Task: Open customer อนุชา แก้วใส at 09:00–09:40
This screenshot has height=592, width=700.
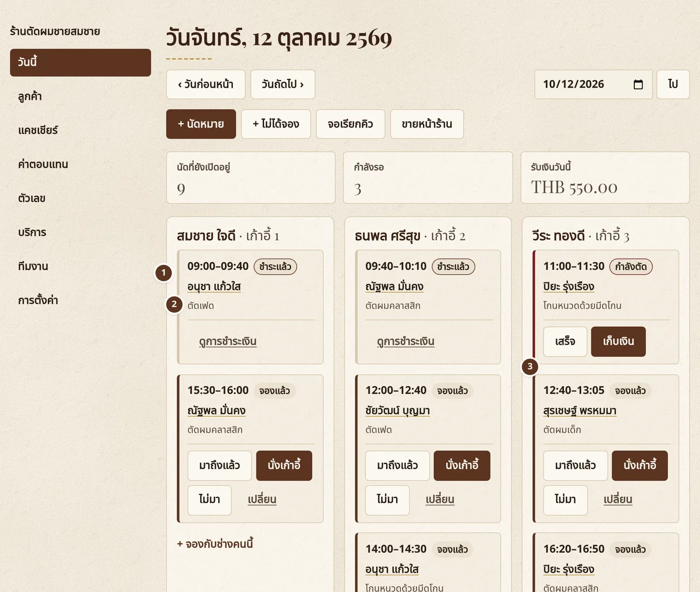Action: tap(214, 287)
